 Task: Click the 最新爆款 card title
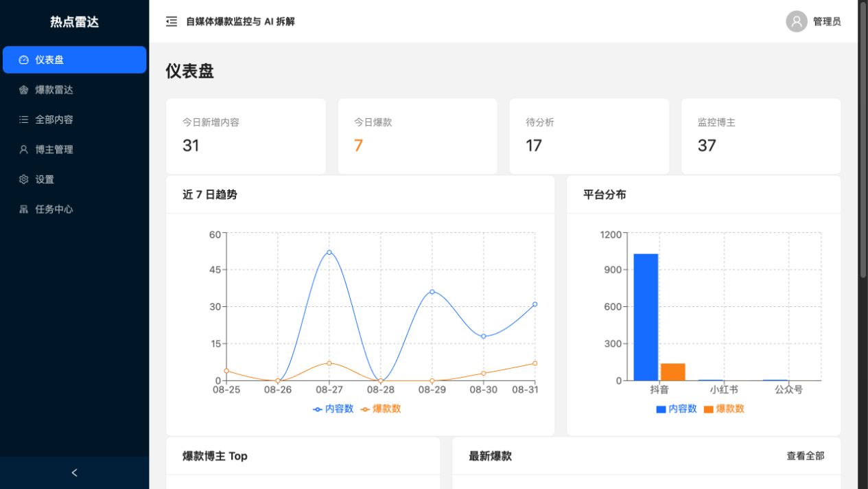point(490,456)
